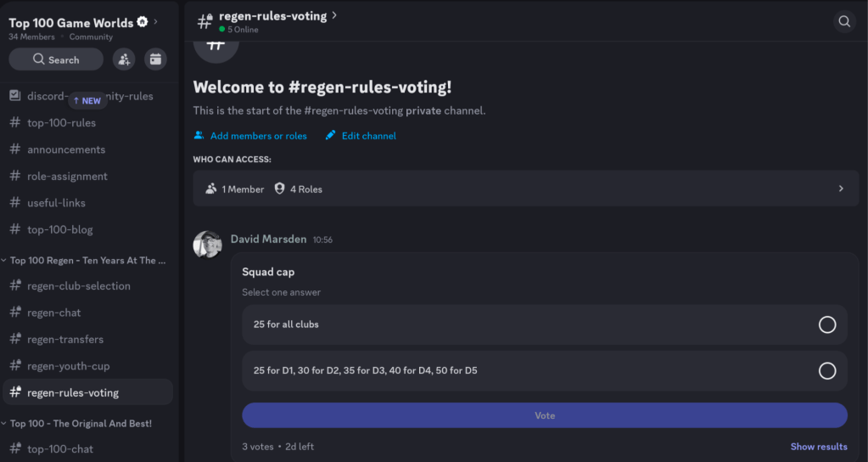Switch to the regen-transfers channel
The width and height of the screenshot is (868, 462).
65,339
